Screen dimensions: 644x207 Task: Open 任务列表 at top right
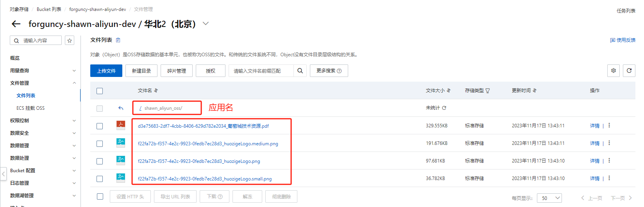pyautogui.click(x=626, y=11)
